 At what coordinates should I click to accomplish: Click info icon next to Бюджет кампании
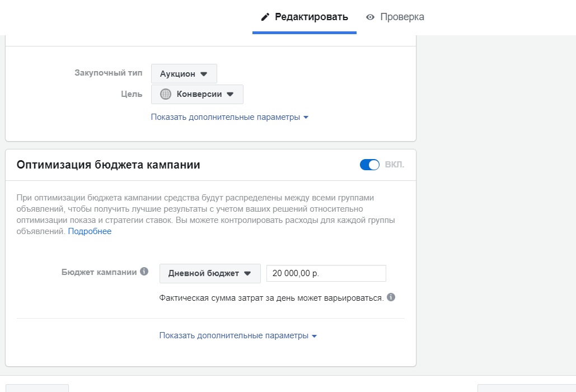point(144,272)
